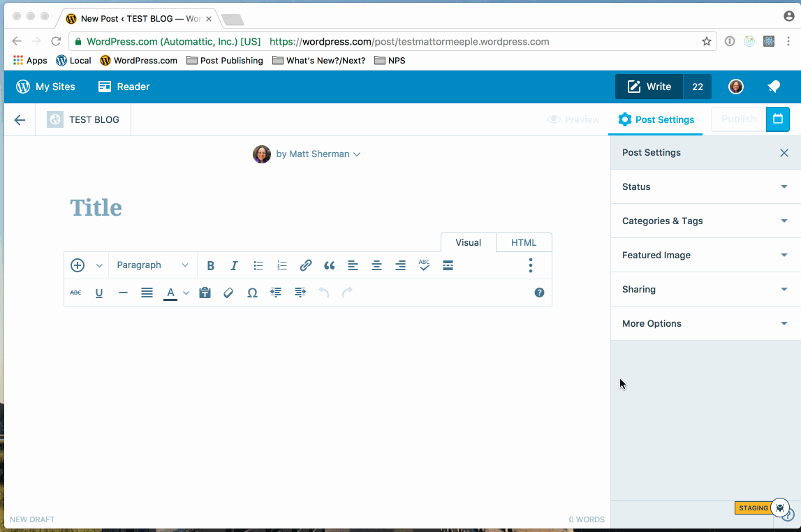
Task: Clear formatting with the eraser icon
Action: [228, 293]
